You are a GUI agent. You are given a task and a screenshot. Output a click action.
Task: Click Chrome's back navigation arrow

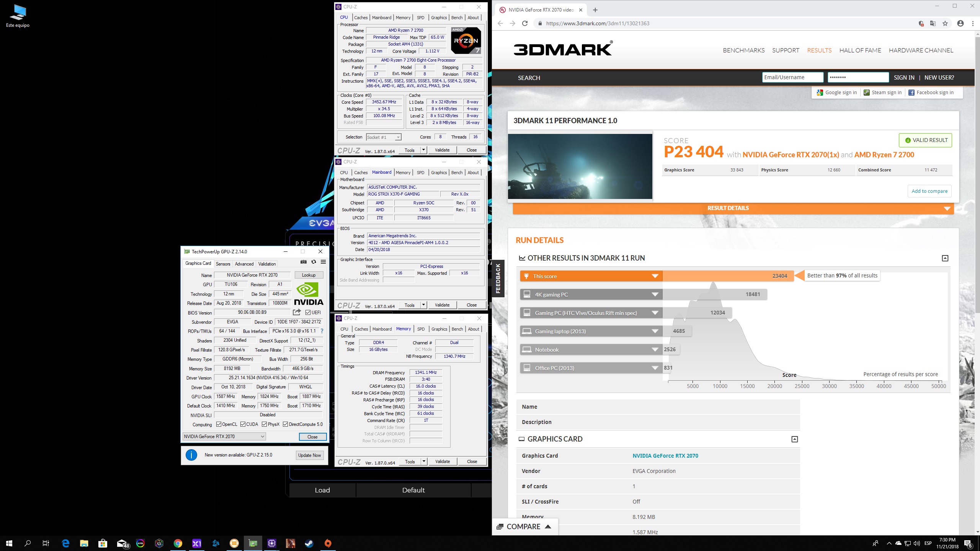click(500, 23)
